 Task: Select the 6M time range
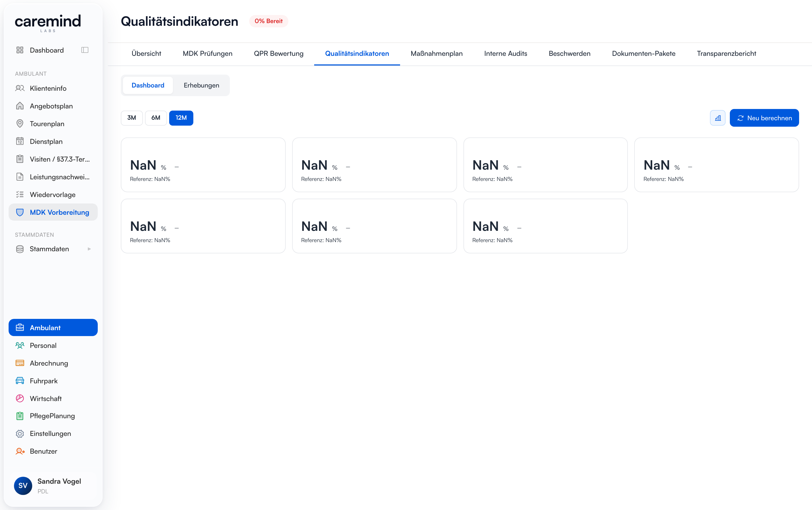click(x=155, y=118)
